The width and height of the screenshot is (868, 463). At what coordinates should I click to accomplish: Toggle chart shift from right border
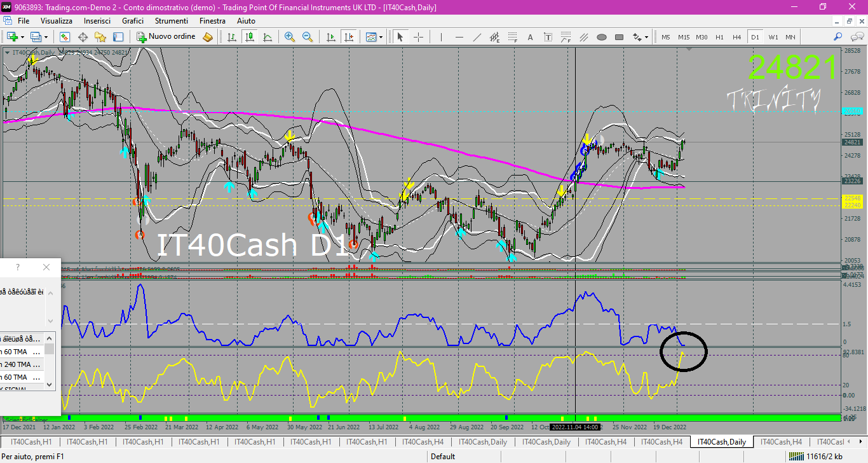(348, 37)
